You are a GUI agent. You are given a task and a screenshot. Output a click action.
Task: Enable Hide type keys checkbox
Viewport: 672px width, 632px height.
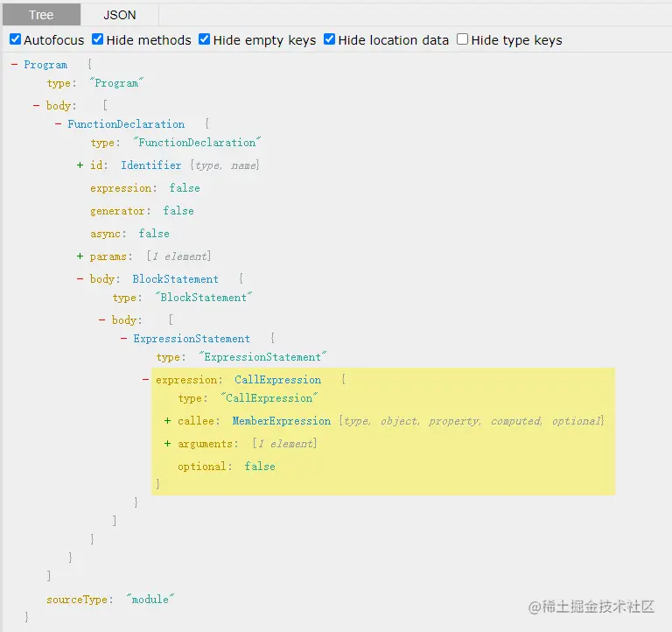pyautogui.click(x=463, y=39)
